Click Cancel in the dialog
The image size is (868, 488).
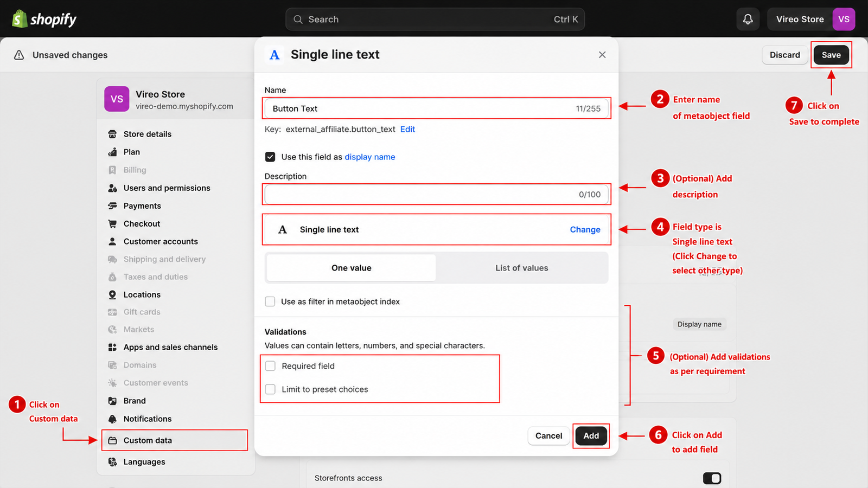click(x=548, y=436)
